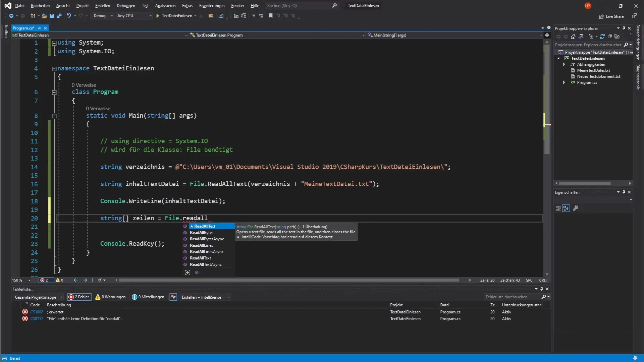The height and width of the screenshot is (362, 644).
Task: Click the pending changes filter clock icon
Action: pos(591,37)
